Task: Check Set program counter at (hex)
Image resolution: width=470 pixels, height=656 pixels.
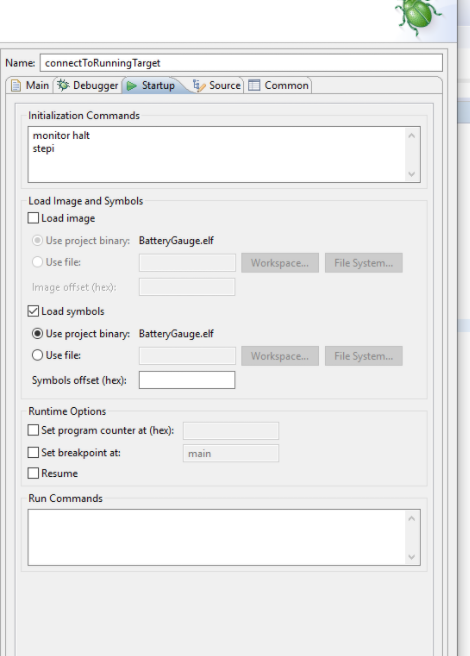Action: click(33, 430)
